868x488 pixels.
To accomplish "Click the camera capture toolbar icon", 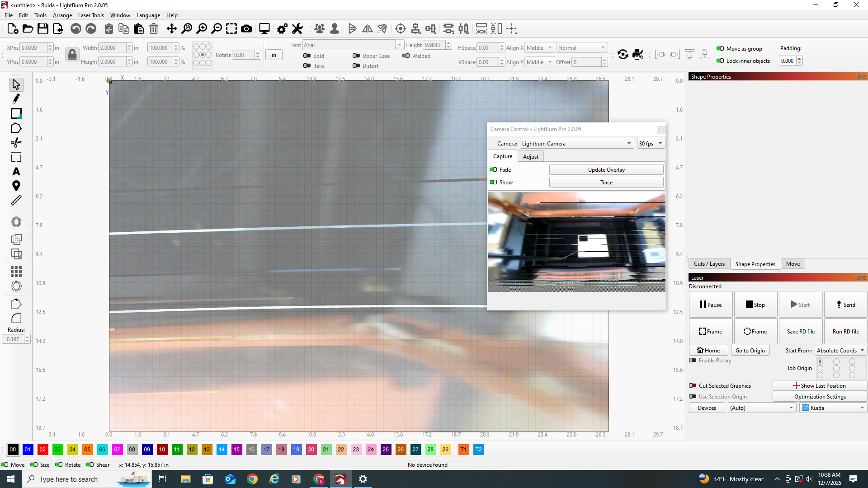I will [246, 29].
